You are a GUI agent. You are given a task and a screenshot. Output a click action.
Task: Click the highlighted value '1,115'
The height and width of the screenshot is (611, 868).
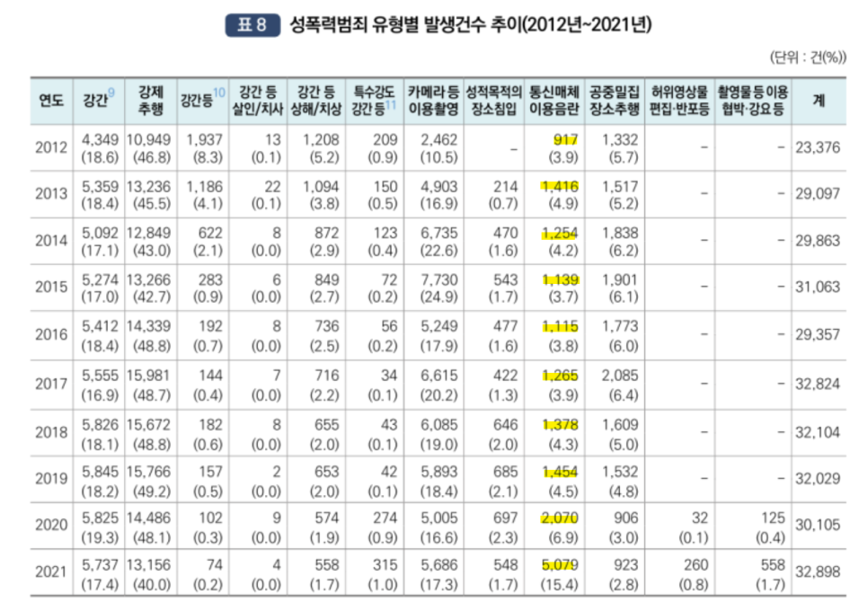(x=560, y=327)
